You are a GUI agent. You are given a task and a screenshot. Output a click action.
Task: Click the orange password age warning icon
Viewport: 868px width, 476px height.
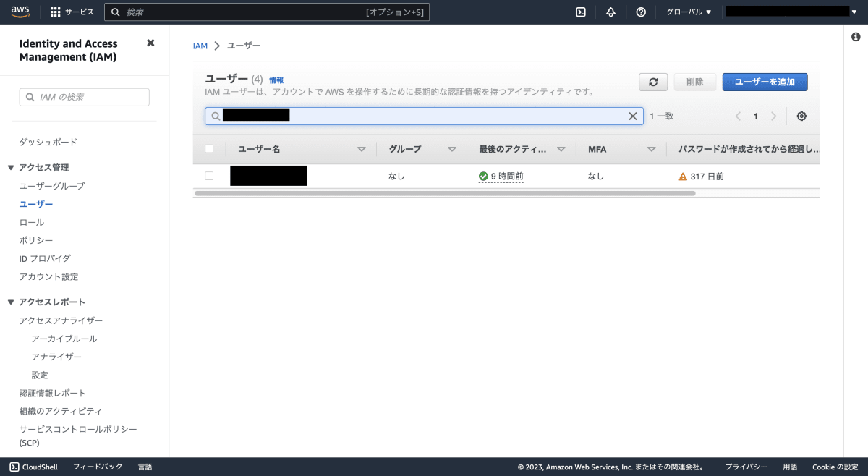pyautogui.click(x=683, y=176)
